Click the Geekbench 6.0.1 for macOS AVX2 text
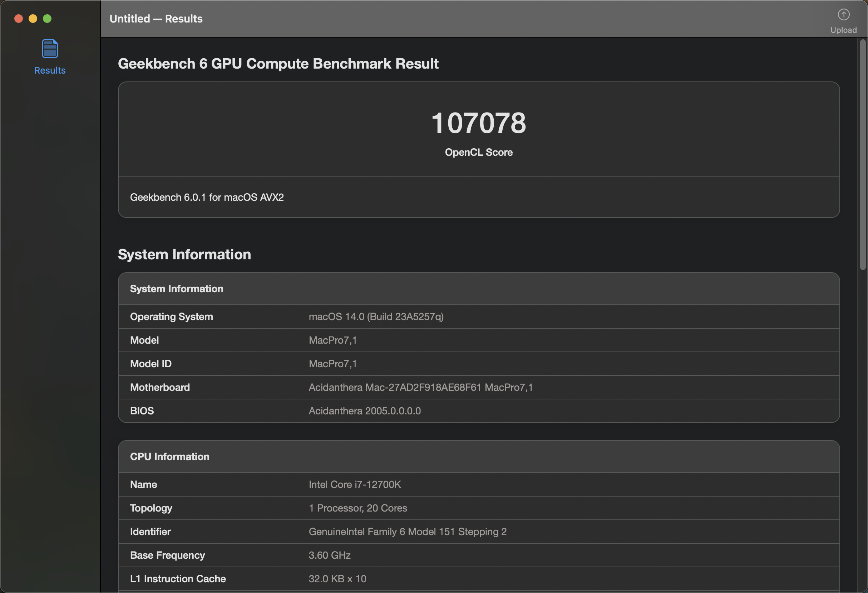 tap(207, 197)
